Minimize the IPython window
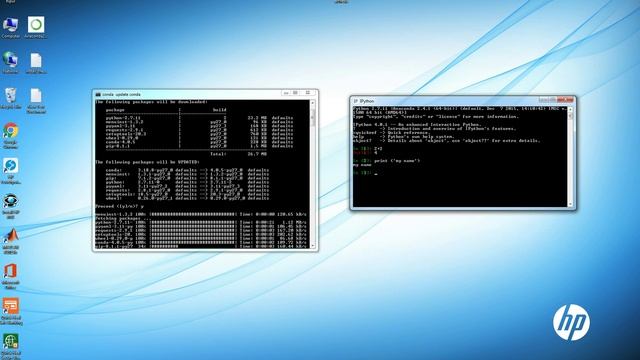The height and width of the screenshot is (360, 640). 543,100
